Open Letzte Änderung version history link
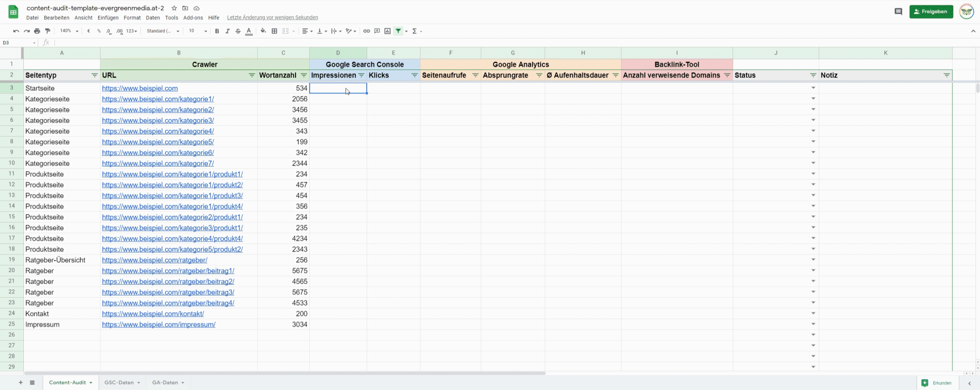The width and height of the screenshot is (980, 390). 272,18
